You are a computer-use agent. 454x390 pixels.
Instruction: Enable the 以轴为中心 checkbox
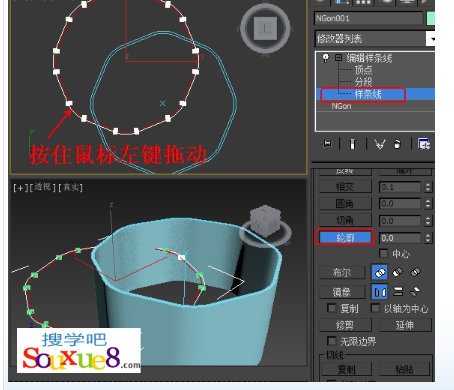click(x=376, y=308)
